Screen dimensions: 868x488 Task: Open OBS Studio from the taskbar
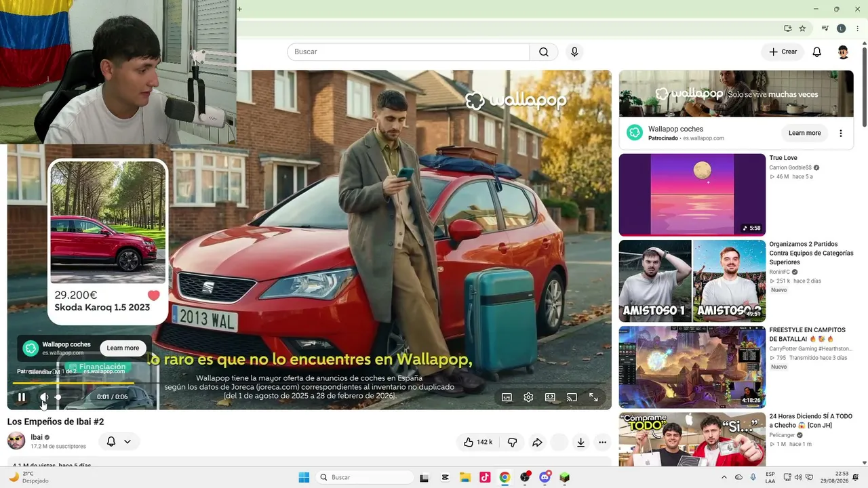click(x=525, y=477)
